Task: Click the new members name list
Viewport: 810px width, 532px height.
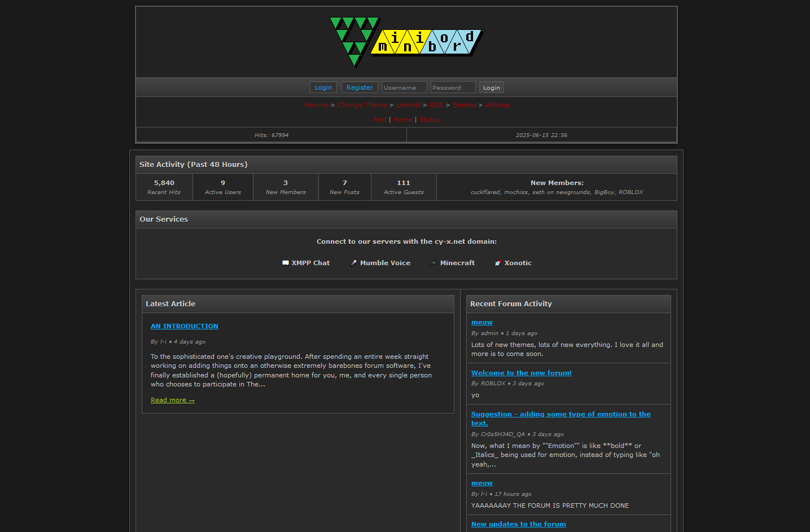Action: [557, 192]
